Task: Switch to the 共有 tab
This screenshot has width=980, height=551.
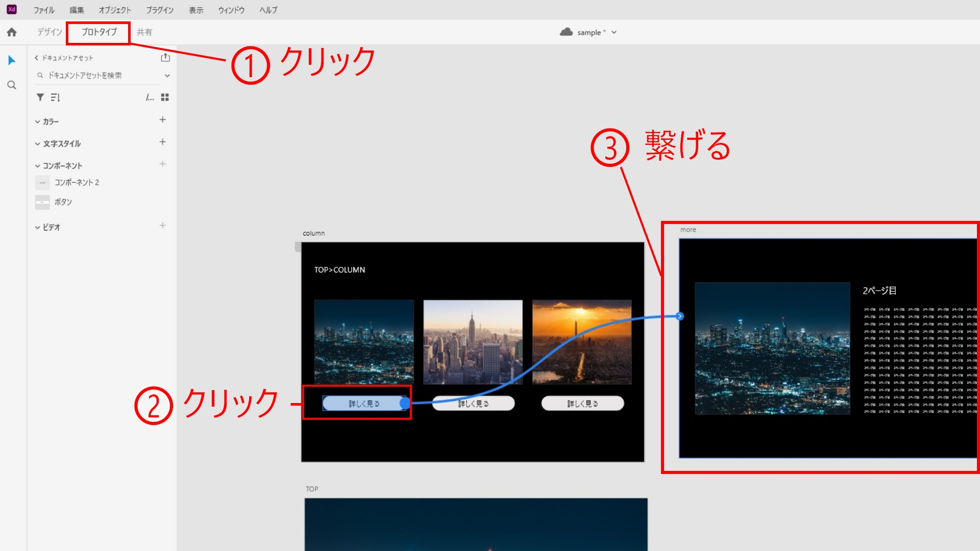Action: (x=145, y=32)
